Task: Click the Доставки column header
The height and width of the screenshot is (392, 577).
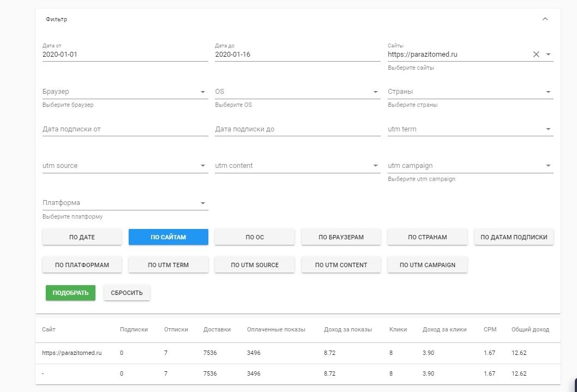Action: (x=217, y=329)
